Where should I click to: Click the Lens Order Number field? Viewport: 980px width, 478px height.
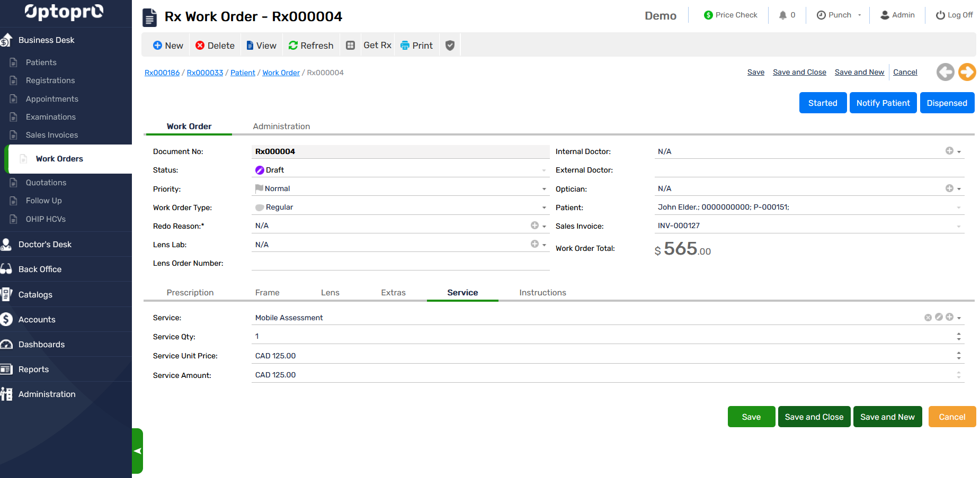pos(400,263)
